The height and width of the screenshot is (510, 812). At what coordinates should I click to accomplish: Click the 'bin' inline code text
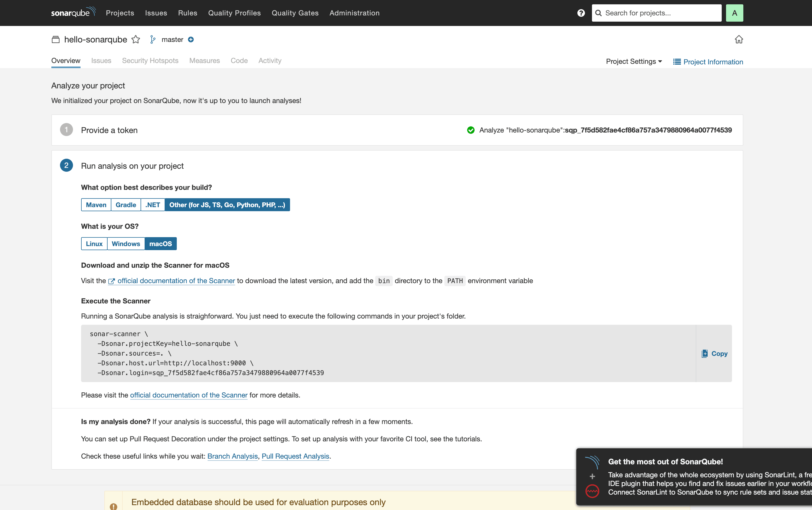[x=384, y=281]
